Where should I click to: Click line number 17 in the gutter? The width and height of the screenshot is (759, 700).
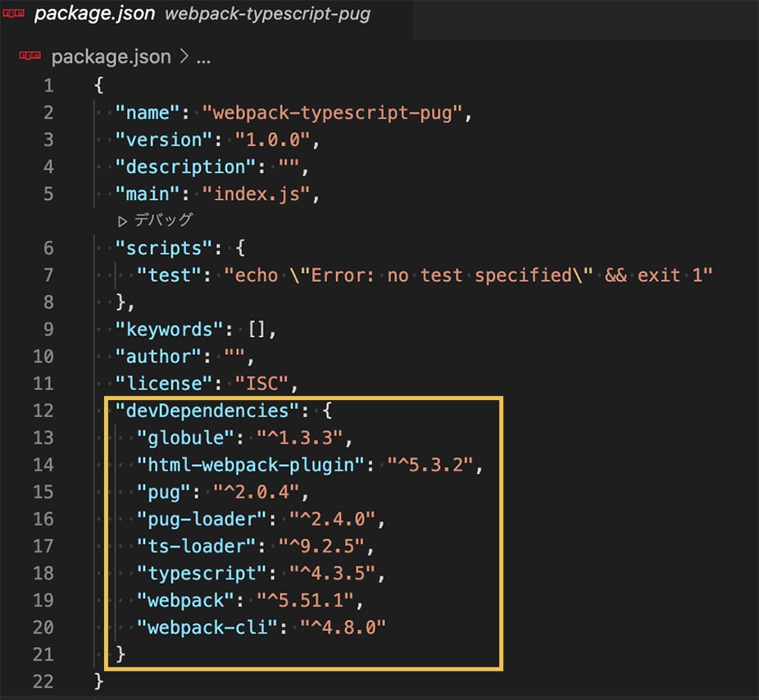coord(43,547)
